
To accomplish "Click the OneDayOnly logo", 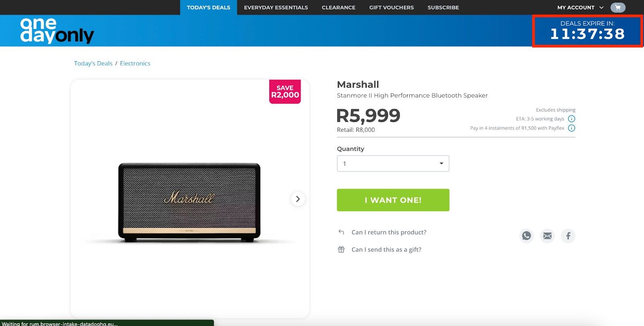I will 57,31.
